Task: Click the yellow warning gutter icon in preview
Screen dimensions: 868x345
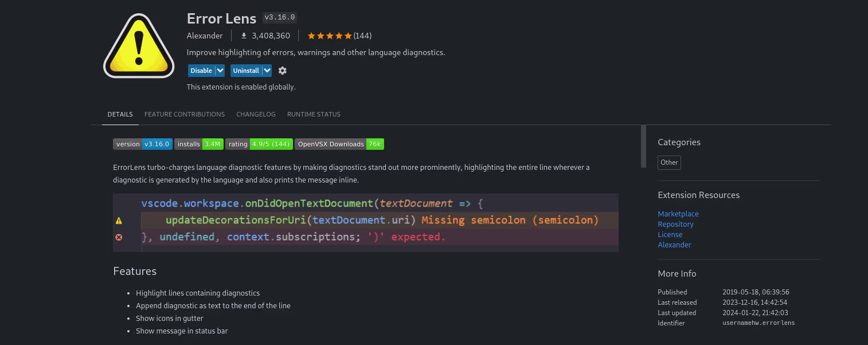Action: [x=119, y=220]
